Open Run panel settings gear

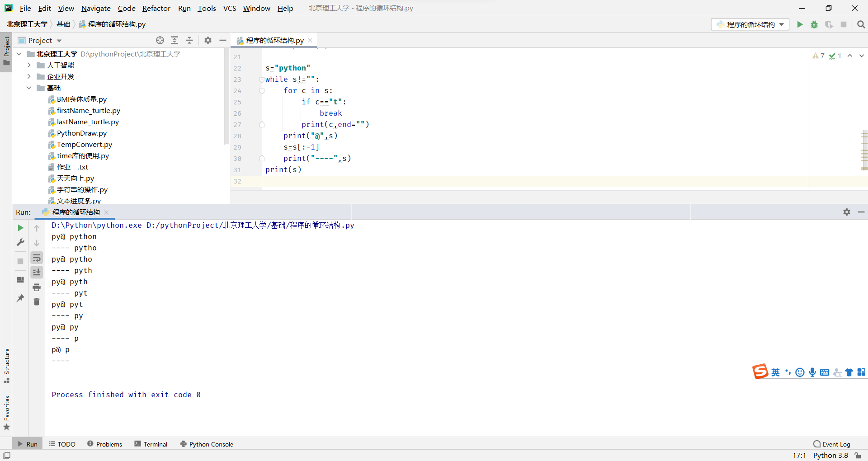tap(847, 212)
